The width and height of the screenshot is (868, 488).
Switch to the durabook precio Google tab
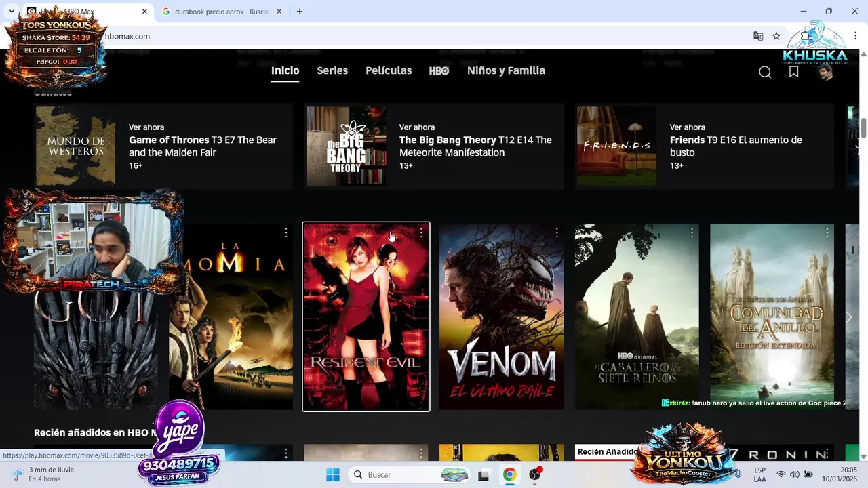pos(221,12)
